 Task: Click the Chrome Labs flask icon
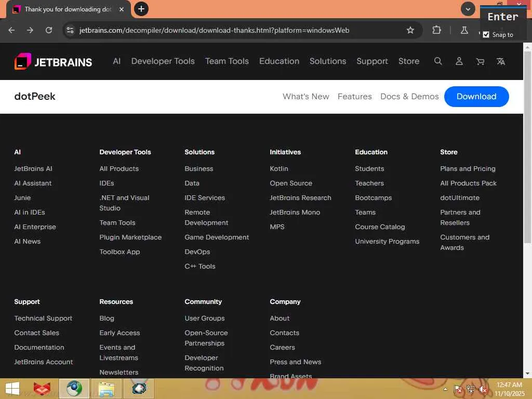[x=464, y=30]
